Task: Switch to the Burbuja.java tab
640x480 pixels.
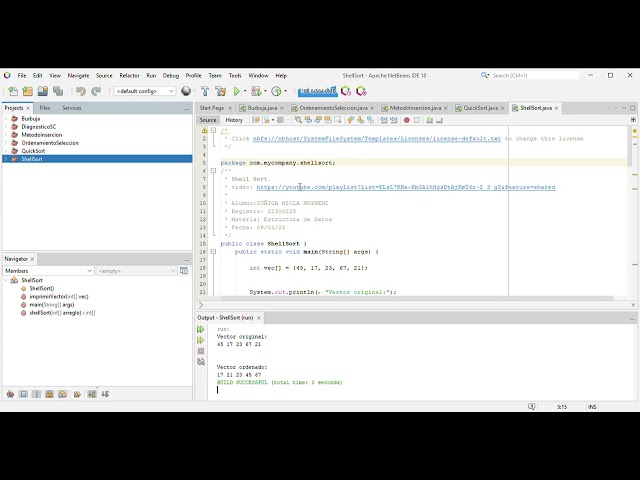Action: (x=262, y=108)
